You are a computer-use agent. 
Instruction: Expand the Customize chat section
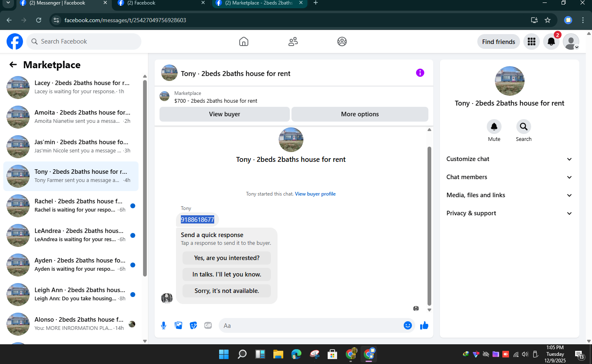click(x=509, y=159)
